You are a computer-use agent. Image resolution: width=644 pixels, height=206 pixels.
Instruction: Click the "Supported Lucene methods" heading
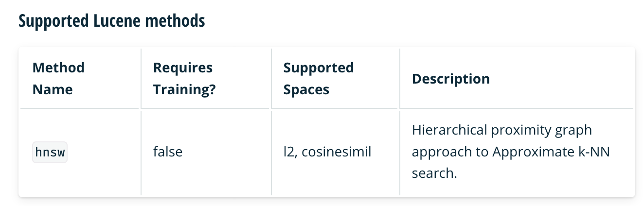(x=111, y=22)
